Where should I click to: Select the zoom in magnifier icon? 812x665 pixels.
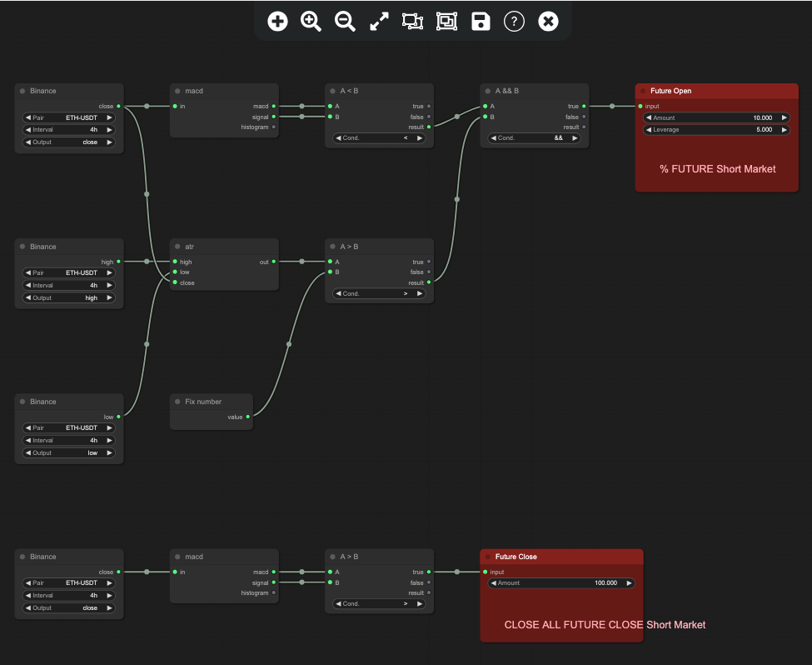[311, 21]
